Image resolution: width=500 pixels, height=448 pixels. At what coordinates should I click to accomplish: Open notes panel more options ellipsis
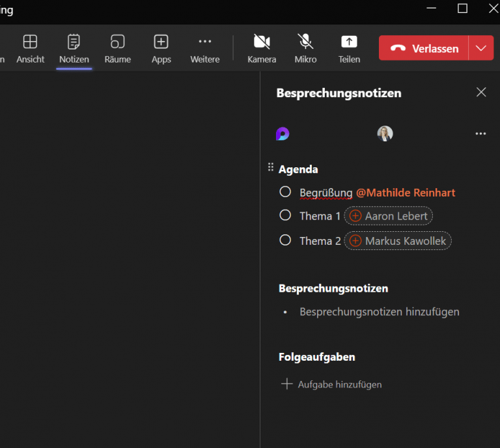(x=480, y=133)
